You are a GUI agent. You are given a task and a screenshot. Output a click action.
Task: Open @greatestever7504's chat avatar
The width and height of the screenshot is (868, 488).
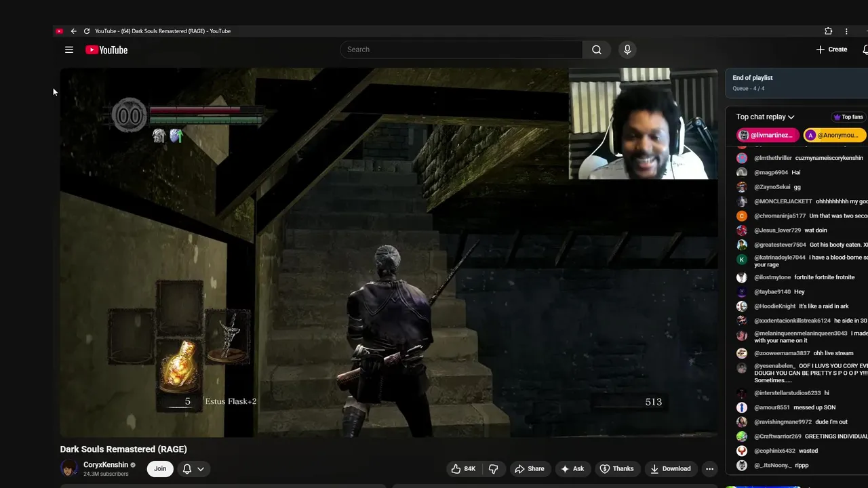click(x=742, y=245)
